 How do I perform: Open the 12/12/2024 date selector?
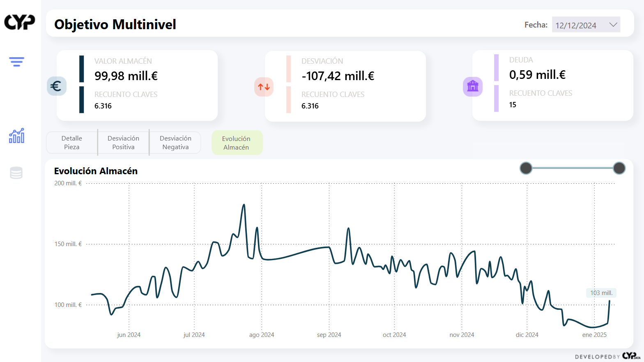[576, 25]
